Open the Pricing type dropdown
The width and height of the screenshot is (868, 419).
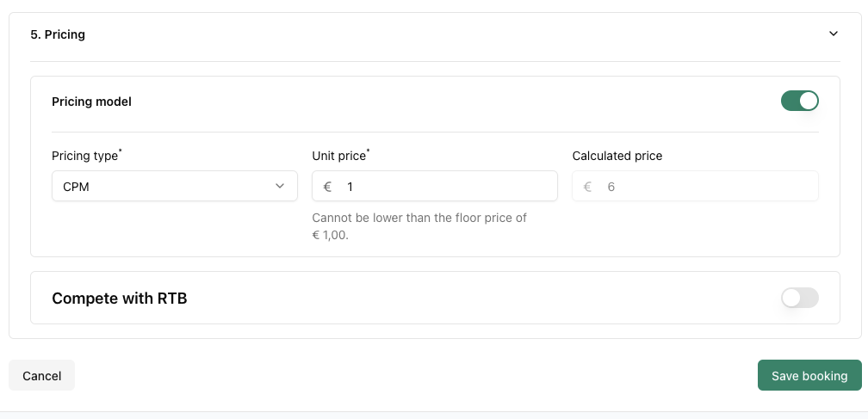click(x=174, y=186)
